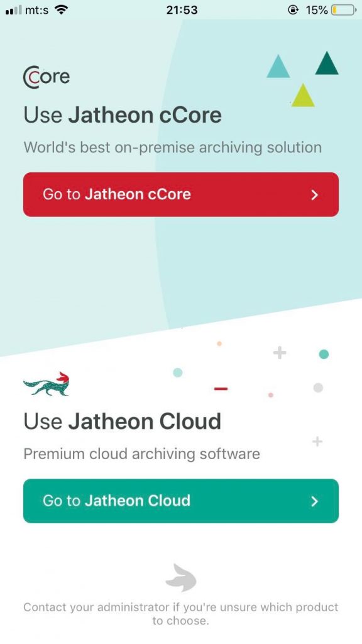Tap the cellular signal bars icon
This screenshot has width=362, height=644.
14,10
